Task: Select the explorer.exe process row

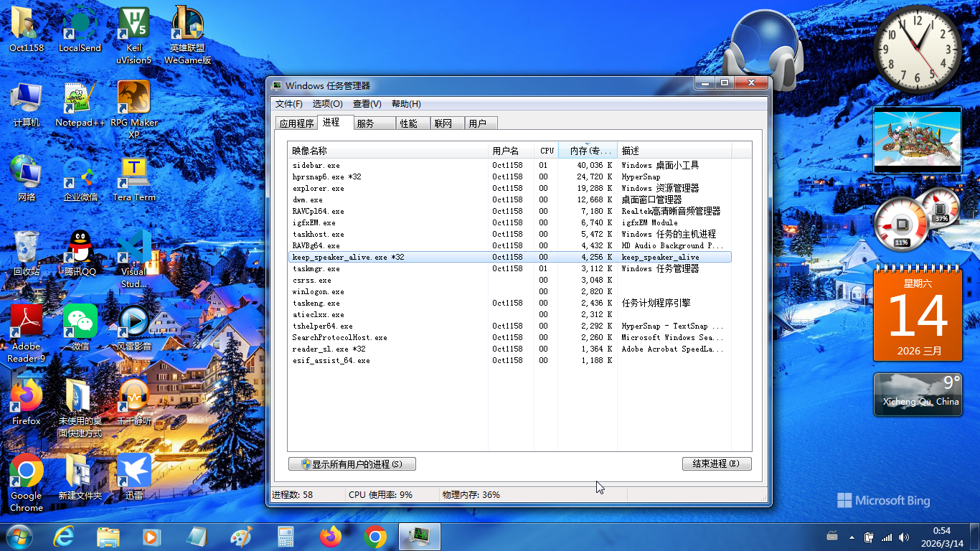Action: (318, 188)
